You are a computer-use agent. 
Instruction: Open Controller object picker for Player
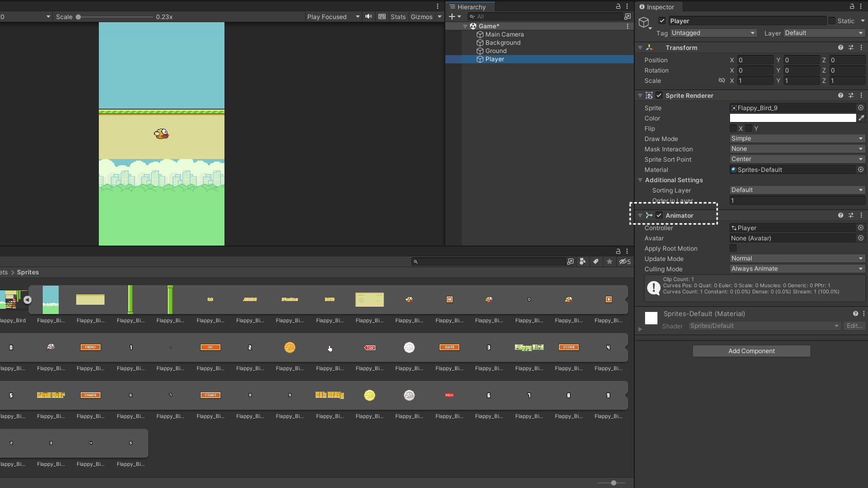point(861,228)
